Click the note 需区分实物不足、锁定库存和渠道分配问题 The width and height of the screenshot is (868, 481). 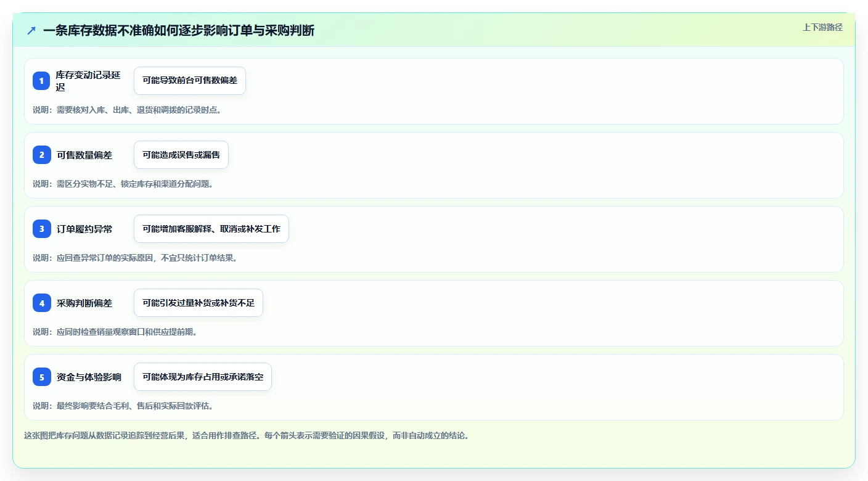(x=123, y=184)
